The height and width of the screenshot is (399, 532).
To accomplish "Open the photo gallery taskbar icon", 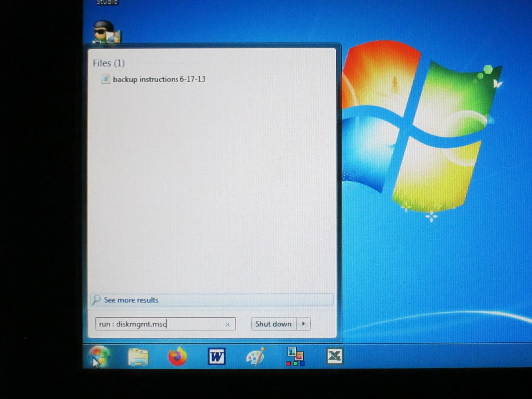I will (295, 356).
